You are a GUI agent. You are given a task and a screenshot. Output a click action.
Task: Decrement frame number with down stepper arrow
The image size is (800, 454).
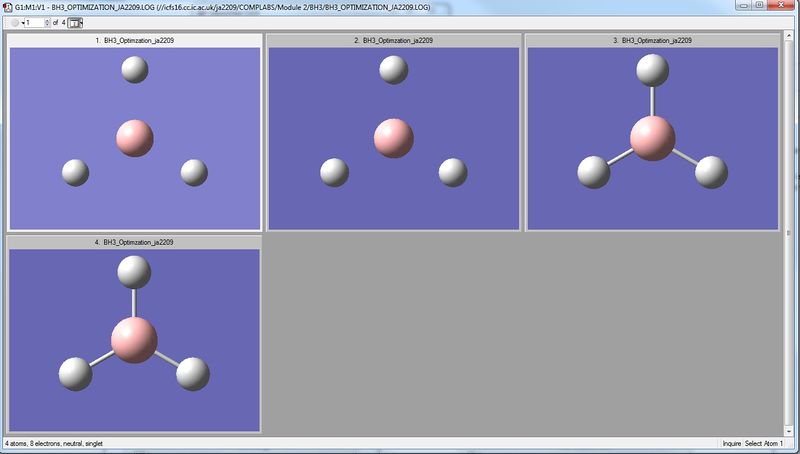[47, 25]
